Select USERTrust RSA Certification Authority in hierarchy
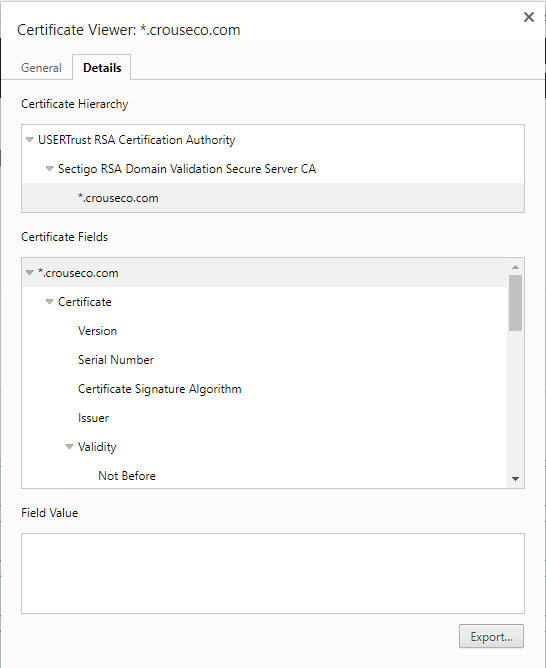The image size is (546, 668). 137,140
